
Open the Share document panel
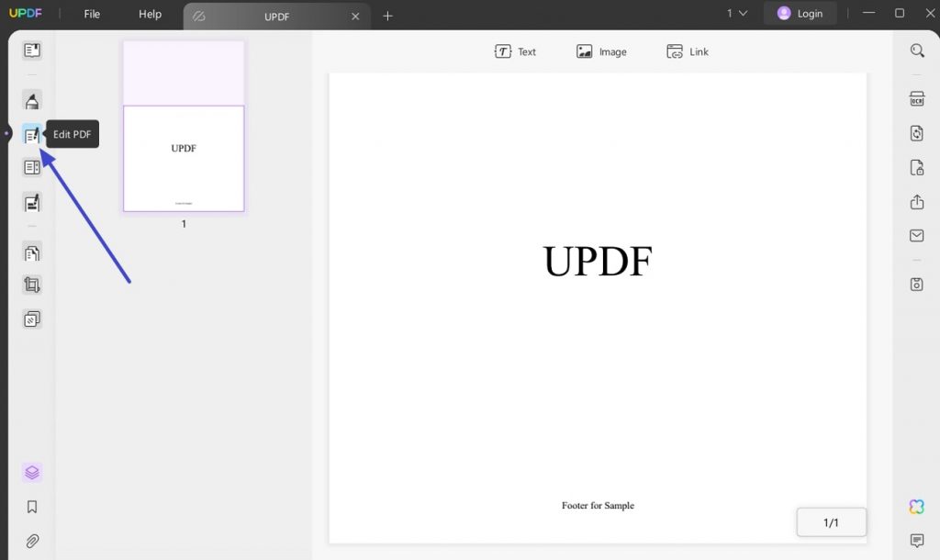click(x=916, y=202)
